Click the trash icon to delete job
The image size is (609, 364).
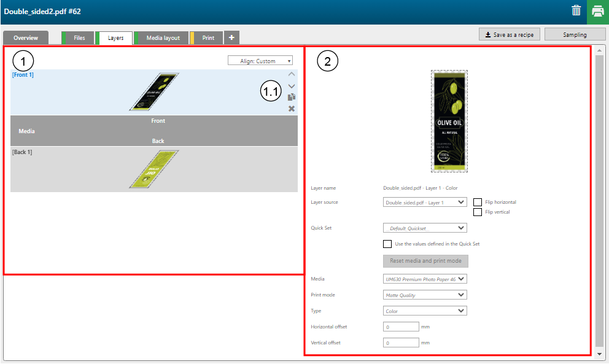tap(576, 10)
